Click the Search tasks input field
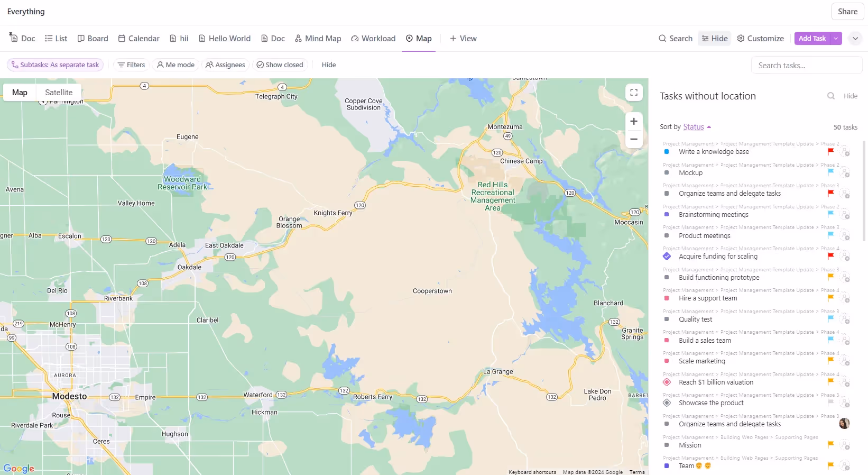The width and height of the screenshot is (868, 475). pos(806,65)
